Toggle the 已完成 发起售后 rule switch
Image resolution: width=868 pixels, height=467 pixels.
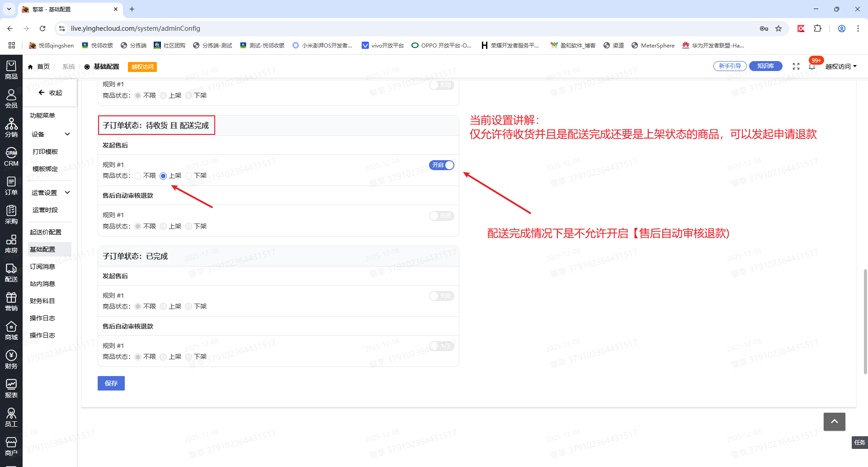pyautogui.click(x=442, y=296)
